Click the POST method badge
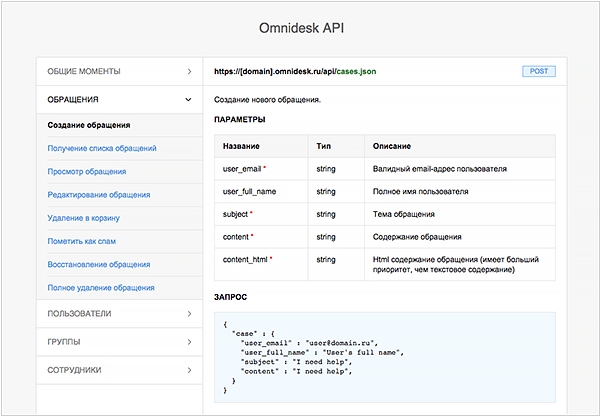The height and width of the screenshot is (416, 600). [539, 71]
